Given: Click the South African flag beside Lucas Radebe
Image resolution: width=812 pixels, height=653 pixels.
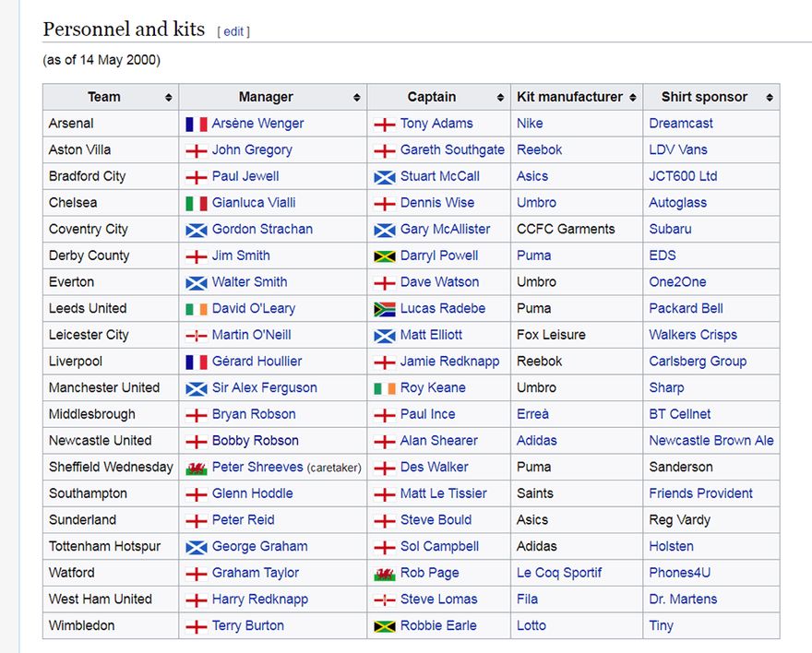Looking at the screenshot, I should (384, 309).
